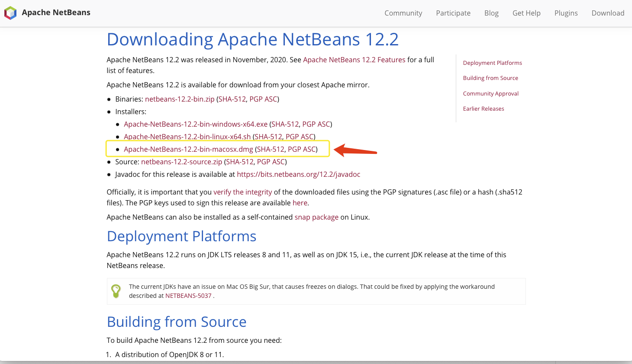Open SHA-512 link for netbeans-12.2-bin.zip
Screen dimensions: 632x364
[232, 99]
